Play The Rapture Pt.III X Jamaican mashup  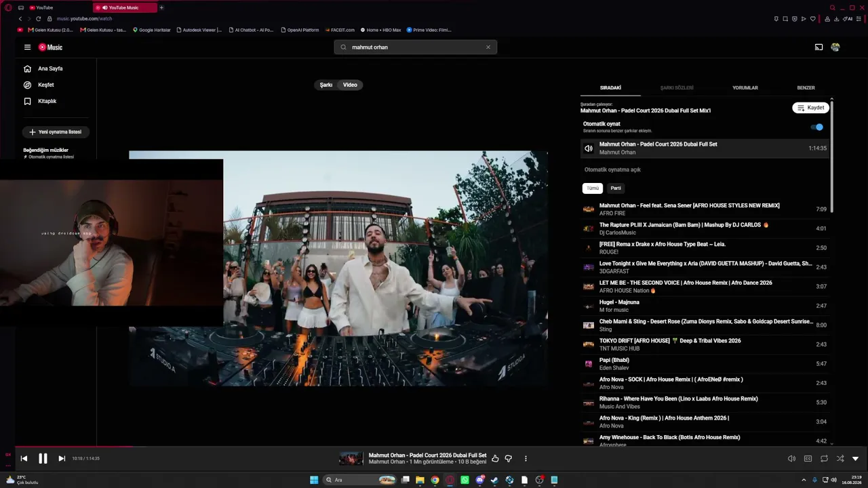click(705, 228)
